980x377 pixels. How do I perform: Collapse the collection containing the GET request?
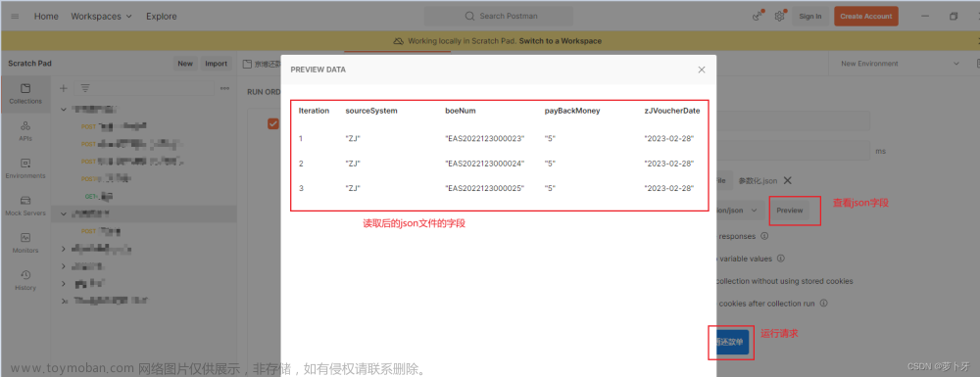point(63,110)
